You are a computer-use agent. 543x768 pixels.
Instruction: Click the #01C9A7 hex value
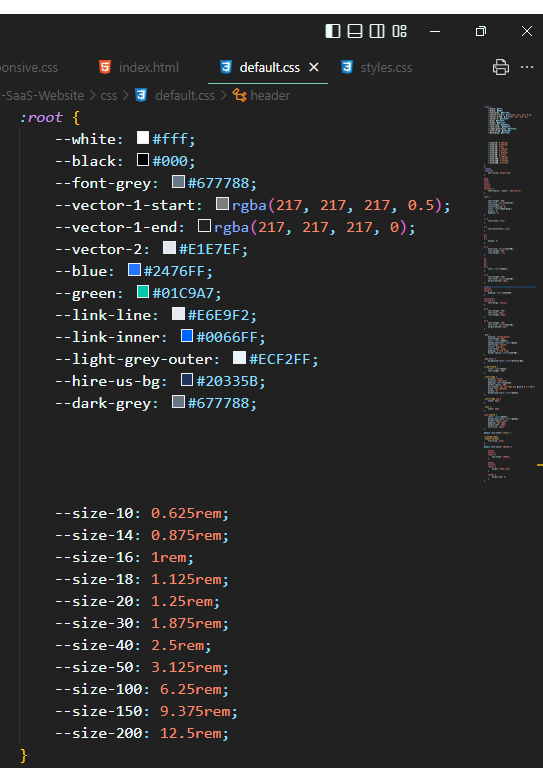pyautogui.click(x=183, y=293)
